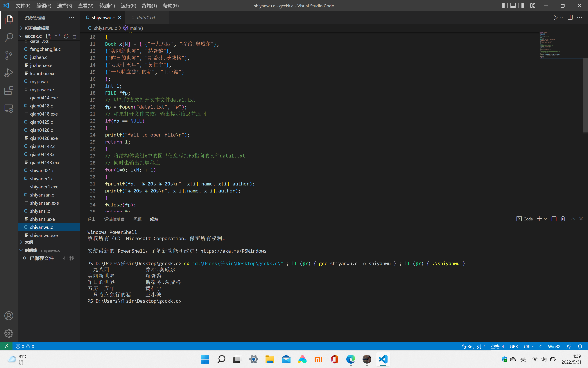Switch to the Problems panel tab
This screenshot has width=588, height=368.
tap(137, 219)
